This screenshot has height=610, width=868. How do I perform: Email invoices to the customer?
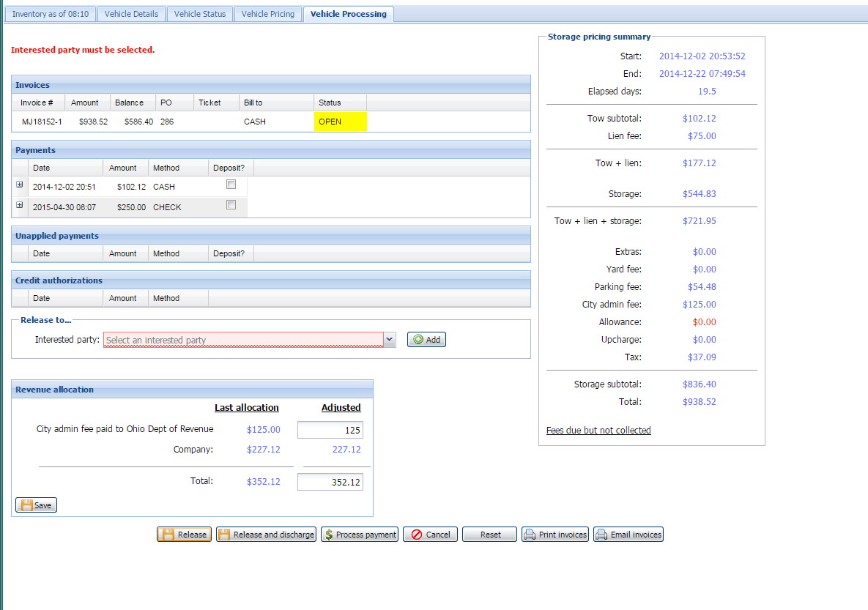pyautogui.click(x=628, y=535)
